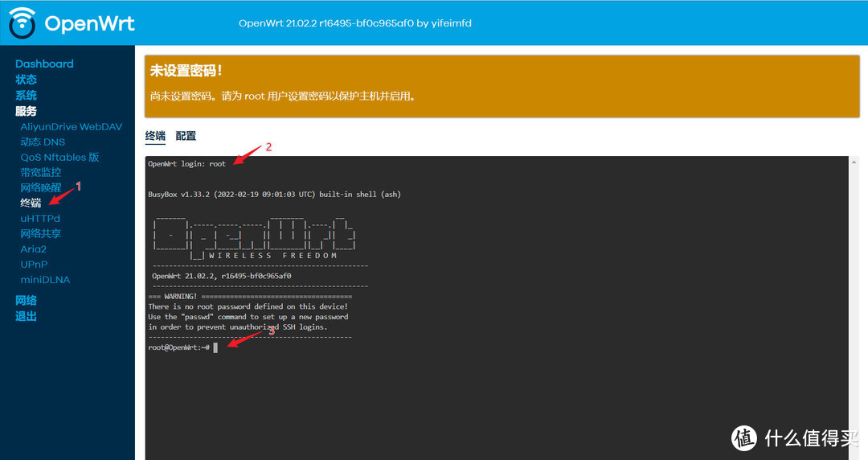Open 带宽监控 service page
Screen dimensions: 868x460
(x=41, y=172)
